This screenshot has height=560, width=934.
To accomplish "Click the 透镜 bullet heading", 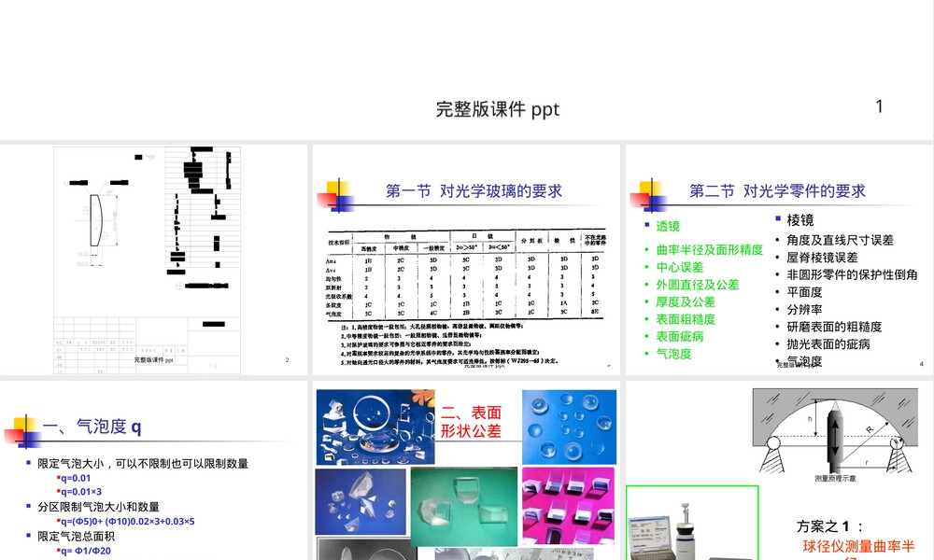I will coord(668,226).
